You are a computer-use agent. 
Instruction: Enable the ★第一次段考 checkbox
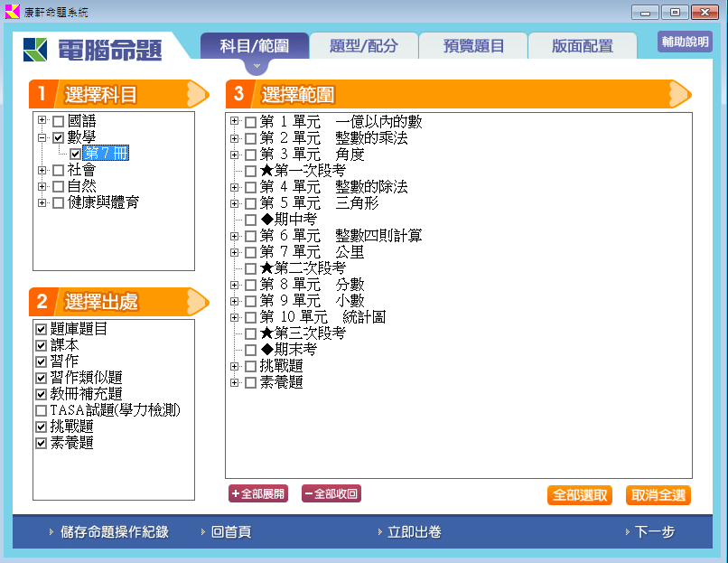tap(251, 171)
